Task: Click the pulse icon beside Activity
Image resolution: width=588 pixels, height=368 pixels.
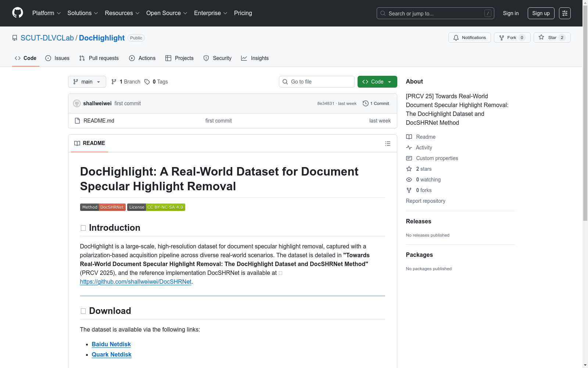Action: pyautogui.click(x=409, y=148)
